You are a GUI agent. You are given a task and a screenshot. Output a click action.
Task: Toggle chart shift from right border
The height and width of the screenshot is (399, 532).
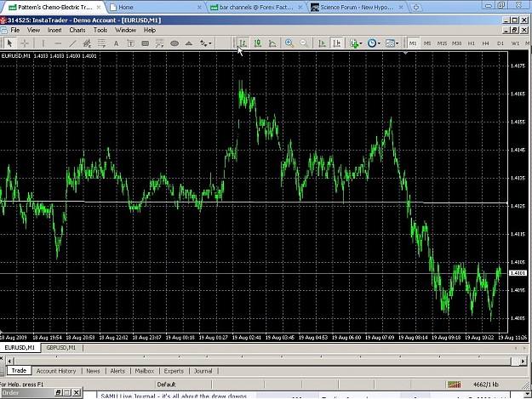pos(337,43)
